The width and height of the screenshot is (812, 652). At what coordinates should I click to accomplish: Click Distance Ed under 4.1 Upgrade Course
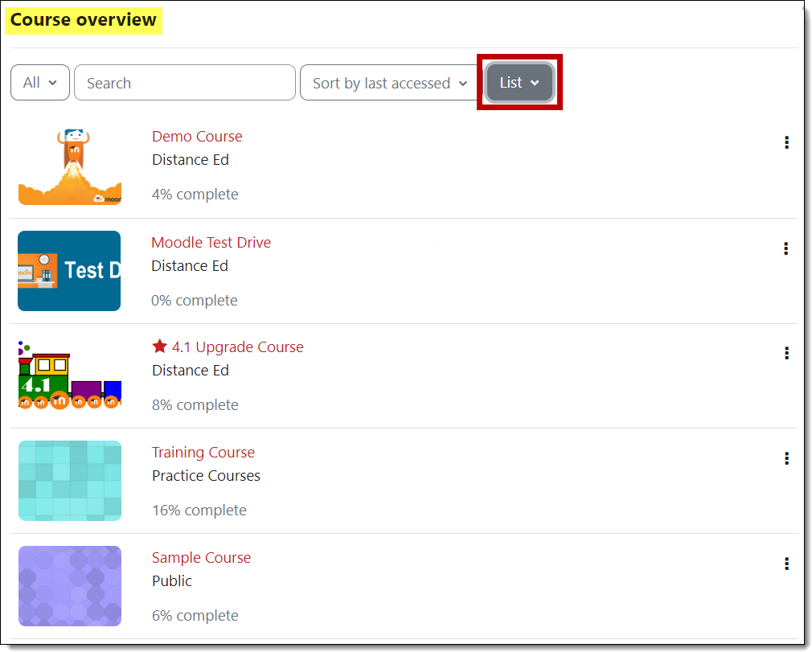(191, 371)
